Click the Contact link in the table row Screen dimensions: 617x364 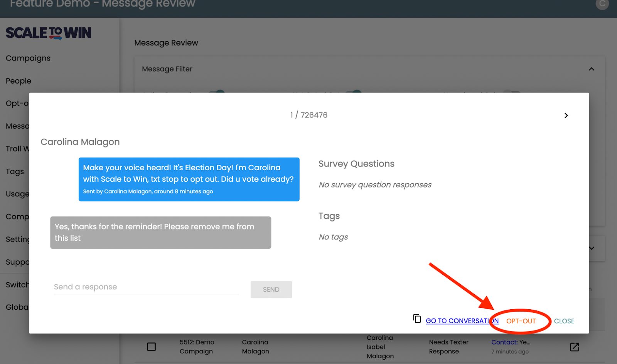tap(504, 342)
